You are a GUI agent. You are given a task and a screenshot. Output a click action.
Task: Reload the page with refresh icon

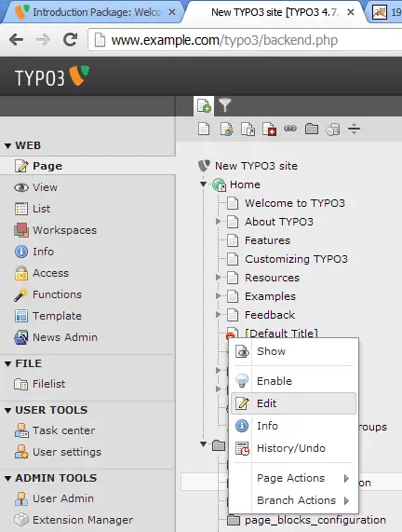pyautogui.click(x=70, y=40)
